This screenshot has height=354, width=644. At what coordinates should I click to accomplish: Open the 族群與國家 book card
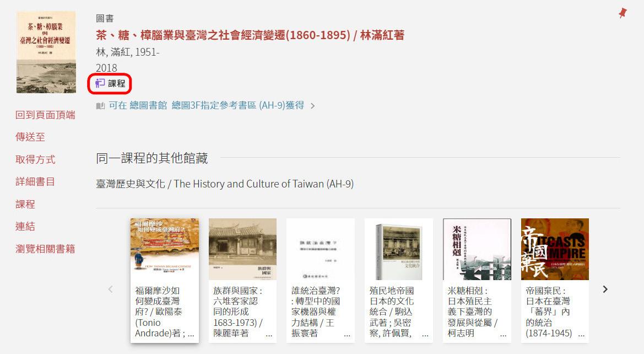(x=242, y=281)
